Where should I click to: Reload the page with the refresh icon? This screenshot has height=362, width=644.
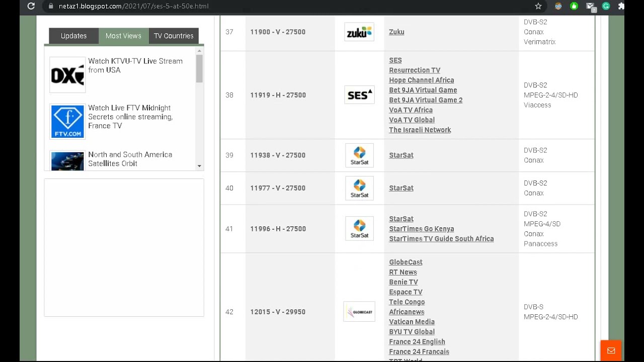[x=31, y=6]
